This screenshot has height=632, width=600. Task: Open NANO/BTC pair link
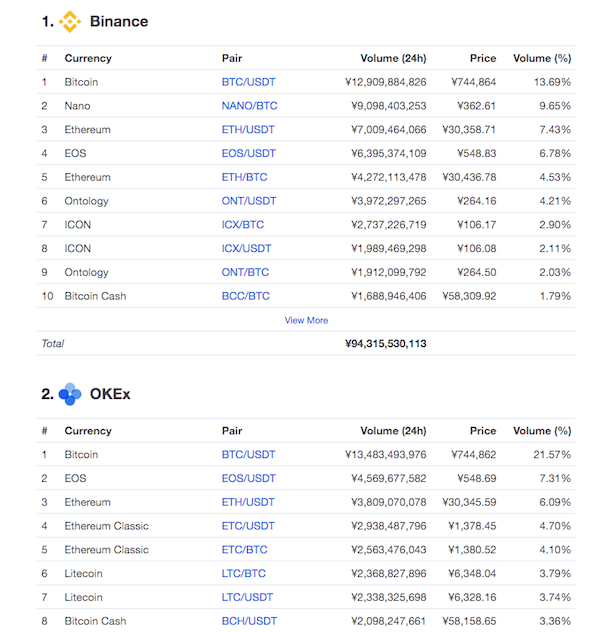[x=249, y=106]
